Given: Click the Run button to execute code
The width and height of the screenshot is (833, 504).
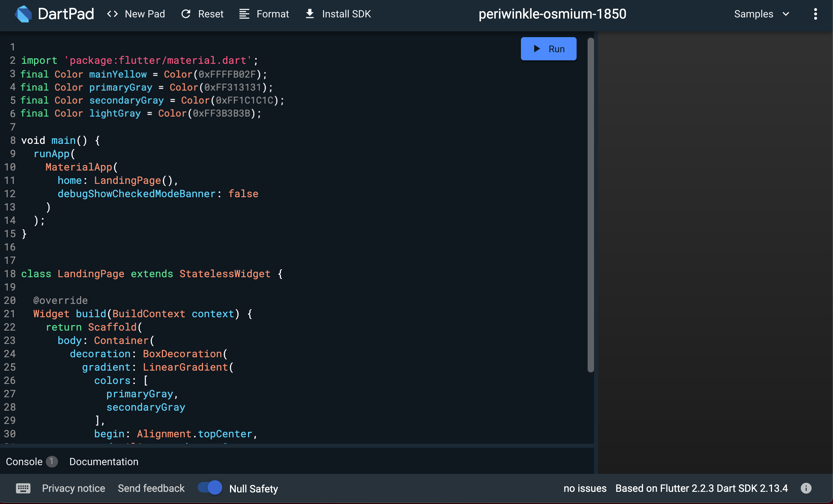Looking at the screenshot, I should [548, 48].
